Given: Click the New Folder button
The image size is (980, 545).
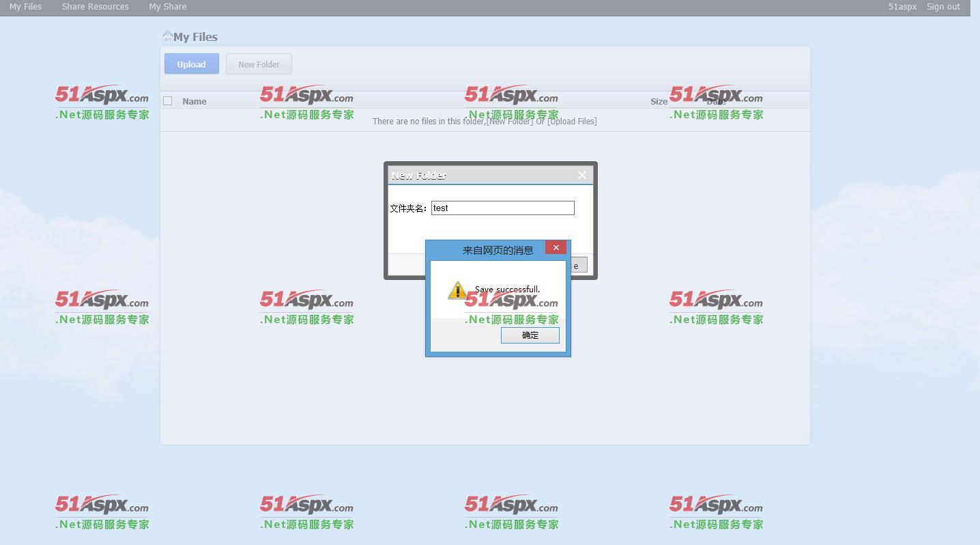Looking at the screenshot, I should pos(259,64).
